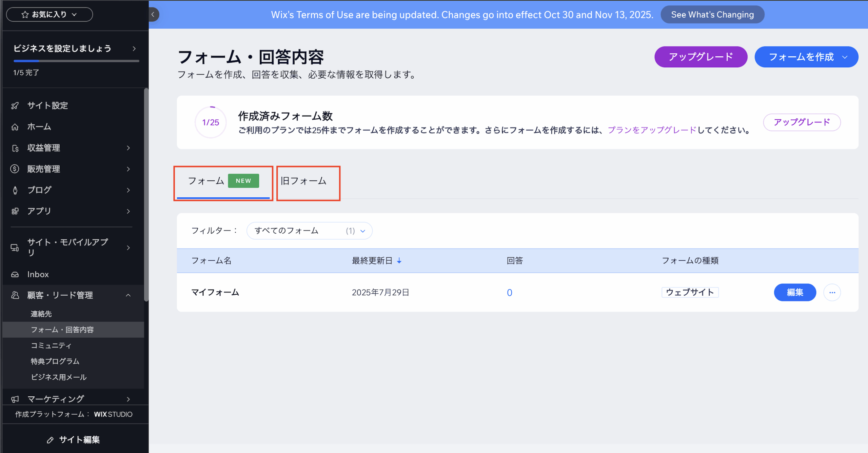The width and height of the screenshot is (868, 453).
Task: Sort by 最終更新日 arrow icon
Action: (399, 260)
